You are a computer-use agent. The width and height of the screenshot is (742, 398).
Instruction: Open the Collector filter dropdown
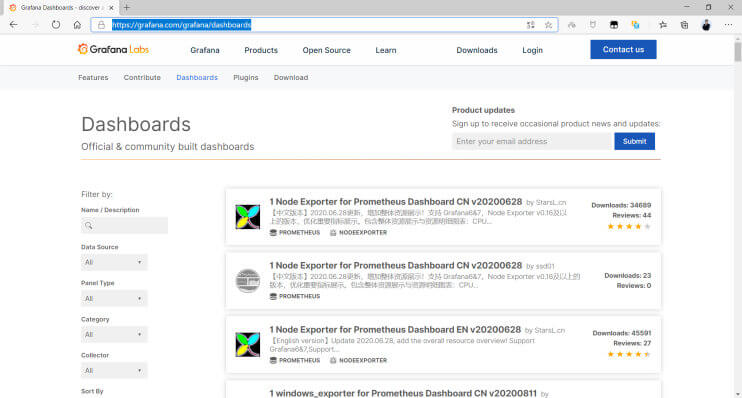point(114,371)
